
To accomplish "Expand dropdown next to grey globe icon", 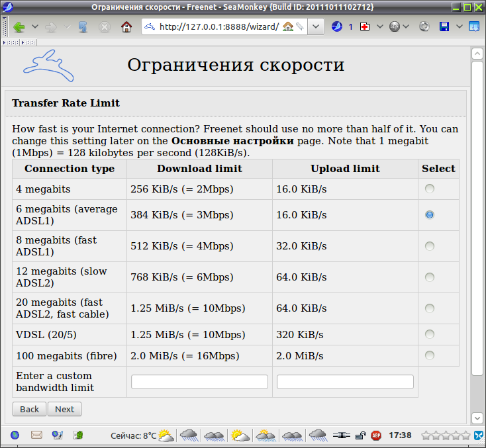I will point(406,26).
